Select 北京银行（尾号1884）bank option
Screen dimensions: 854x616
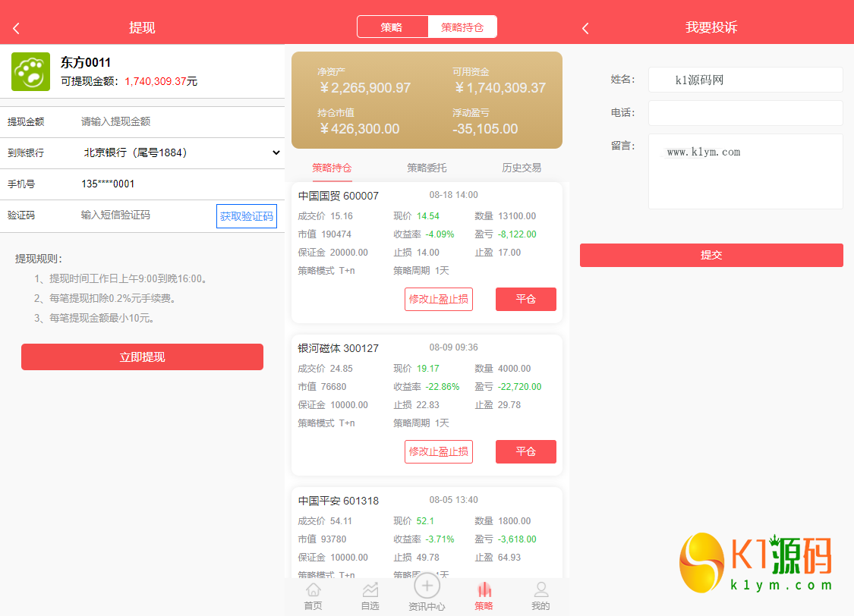coord(136,153)
